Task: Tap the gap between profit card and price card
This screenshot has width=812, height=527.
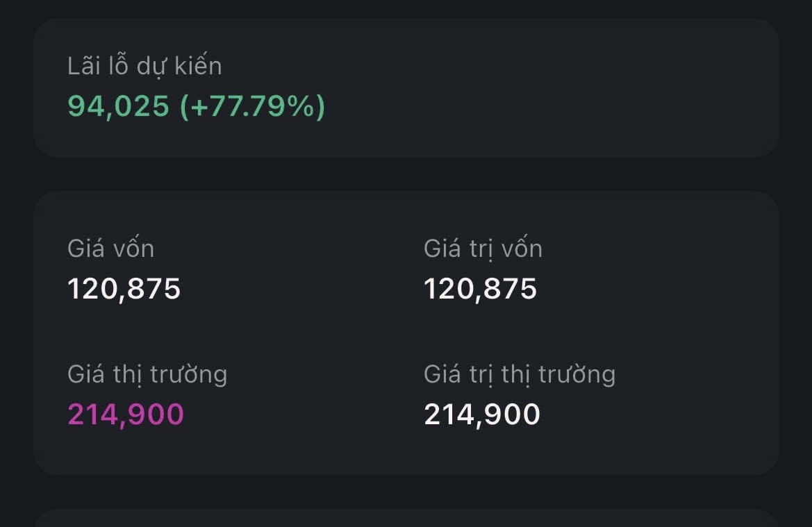Action: [x=406, y=174]
